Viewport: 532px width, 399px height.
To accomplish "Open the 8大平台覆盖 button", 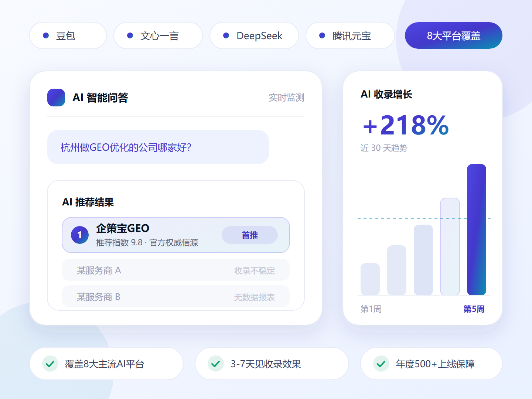I will pyautogui.click(x=454, y=35).
